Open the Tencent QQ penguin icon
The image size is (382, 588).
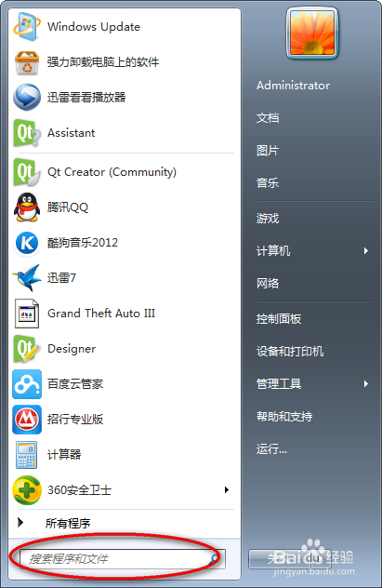[x=27, y=207]
